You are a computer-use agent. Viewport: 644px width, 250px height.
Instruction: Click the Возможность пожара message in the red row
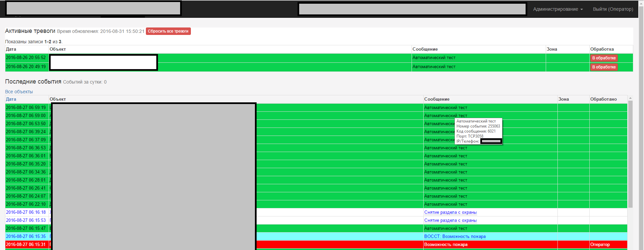pos(445,245)
